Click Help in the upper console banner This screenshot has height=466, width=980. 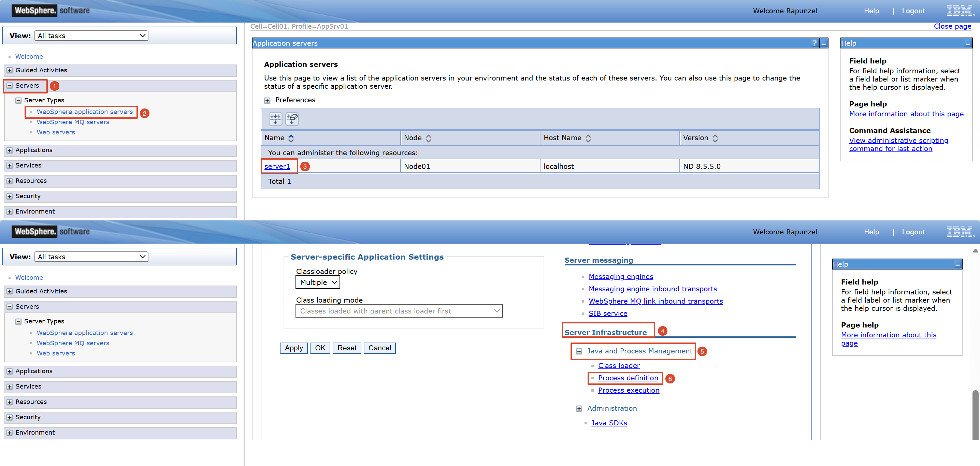click(871, 11)
